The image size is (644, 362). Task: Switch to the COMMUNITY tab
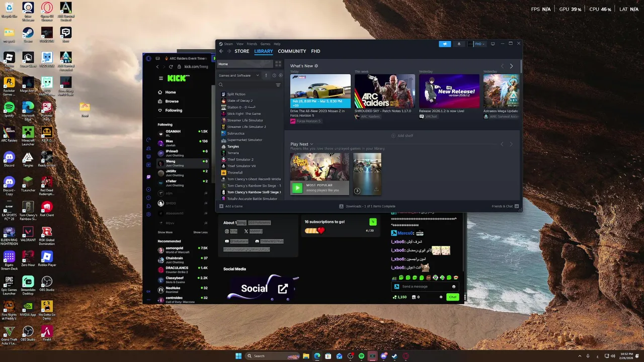pos(292,51)
